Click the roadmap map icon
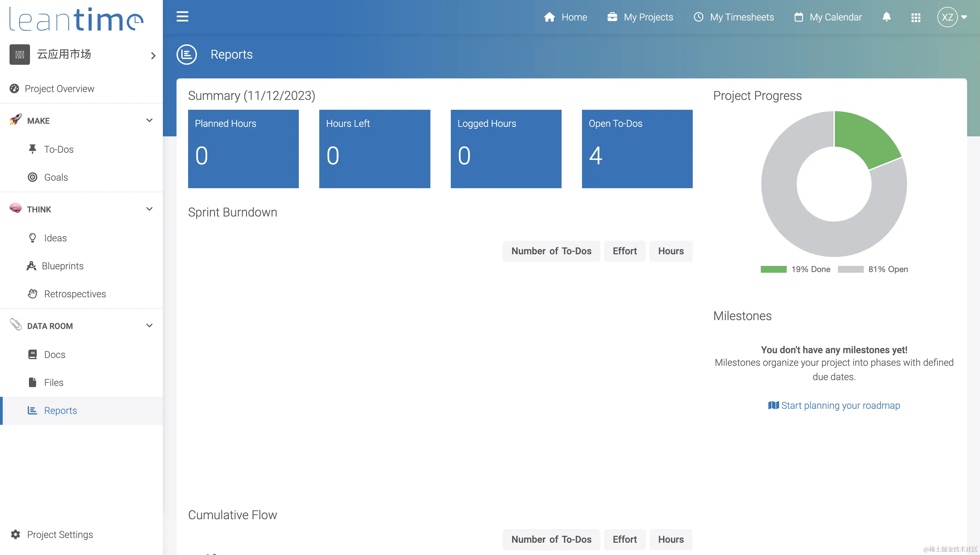 (x=773, y=405)
